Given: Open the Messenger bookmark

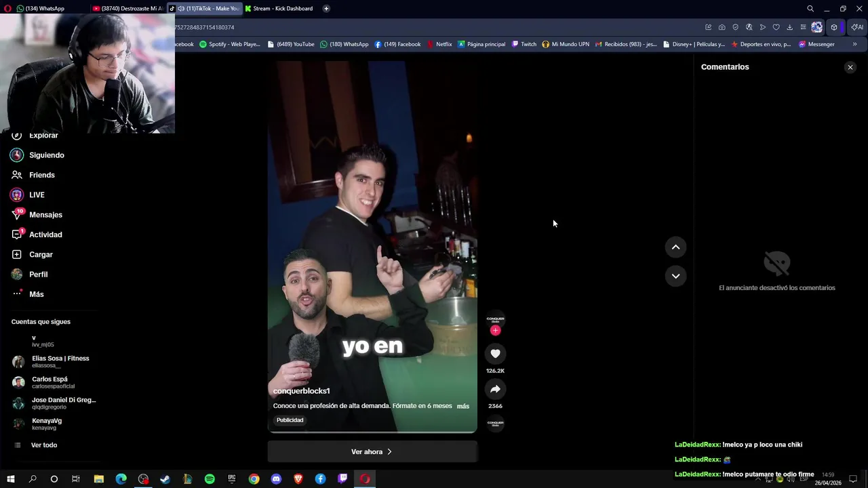Looking at the screenshot, I should point(816,44).
